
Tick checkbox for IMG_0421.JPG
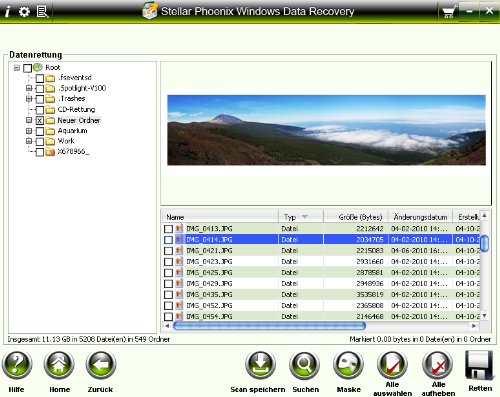(x=169, y=251)
